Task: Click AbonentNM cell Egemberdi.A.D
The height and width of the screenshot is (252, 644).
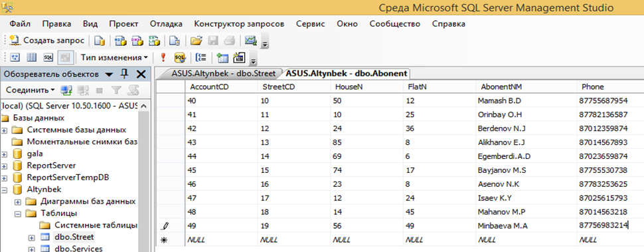Action: point(526,156)
